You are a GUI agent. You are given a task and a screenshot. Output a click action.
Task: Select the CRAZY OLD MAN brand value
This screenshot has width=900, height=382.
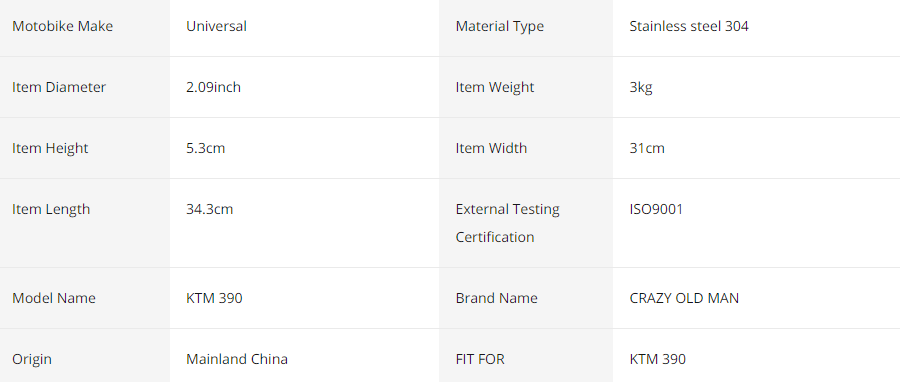[x=684, y=298]
